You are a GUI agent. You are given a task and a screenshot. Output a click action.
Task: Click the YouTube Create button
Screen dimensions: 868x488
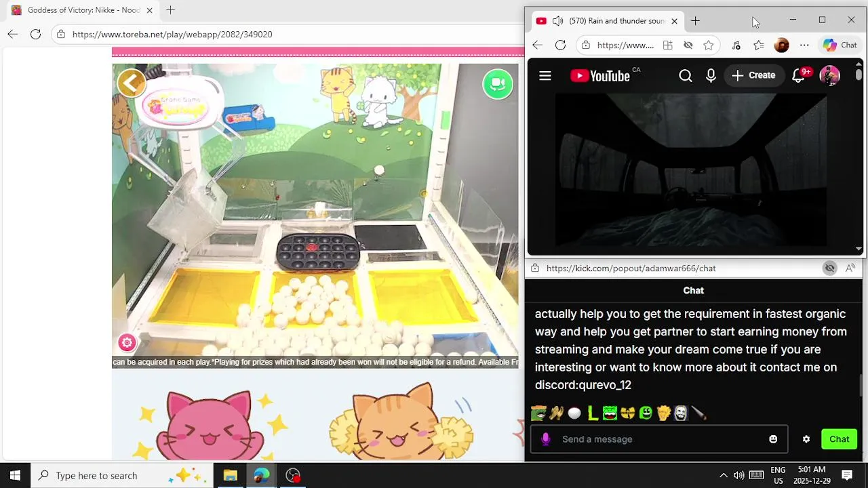point(753,76)
